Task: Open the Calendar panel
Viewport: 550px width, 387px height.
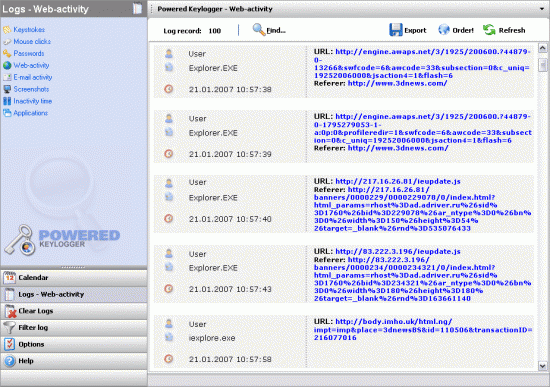Action: pos(74,278)
